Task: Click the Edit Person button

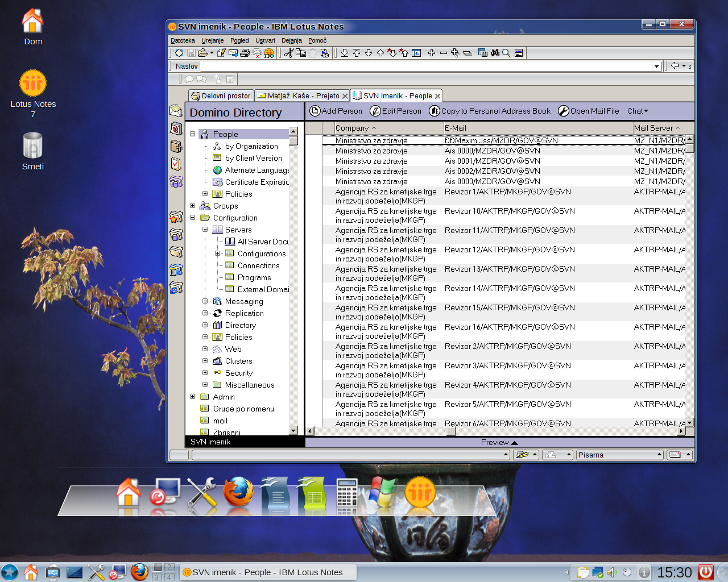Action: (x=396, y=111)
